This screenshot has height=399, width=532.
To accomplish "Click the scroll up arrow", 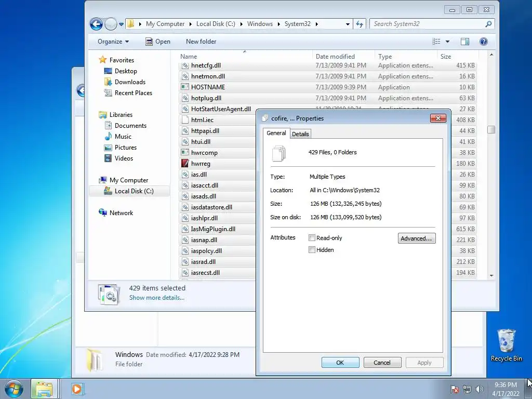I will (491, 55).
